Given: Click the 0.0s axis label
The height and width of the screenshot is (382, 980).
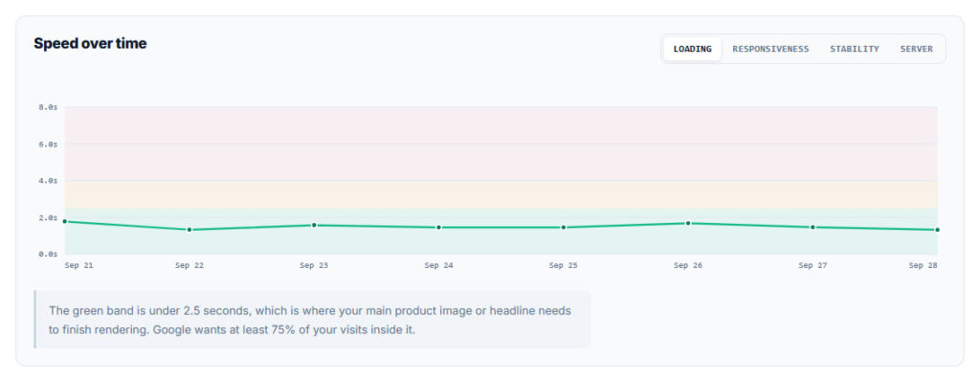Looking at the screenshot, I should tap(48, 255).
